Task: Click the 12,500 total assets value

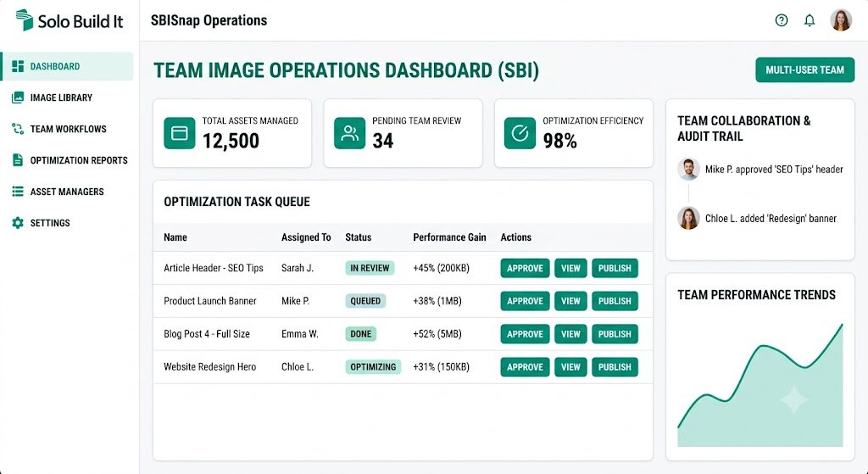Action: tap(231, 141)
